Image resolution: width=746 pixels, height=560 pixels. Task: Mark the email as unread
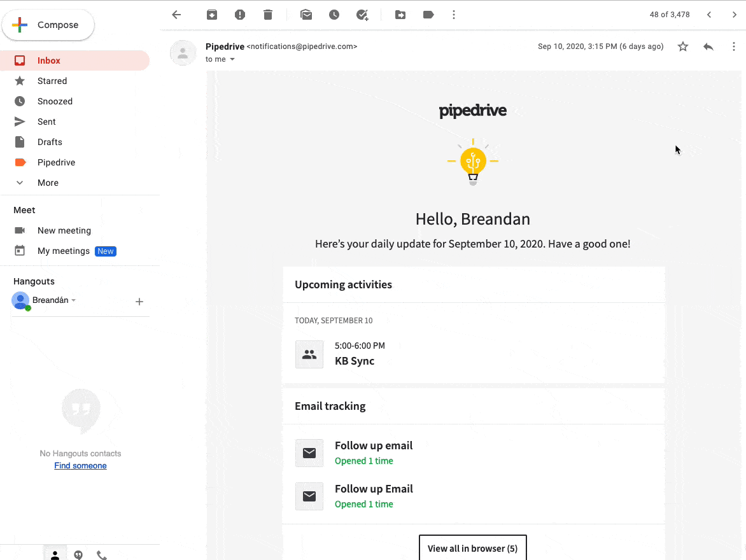tap(306, 15)
